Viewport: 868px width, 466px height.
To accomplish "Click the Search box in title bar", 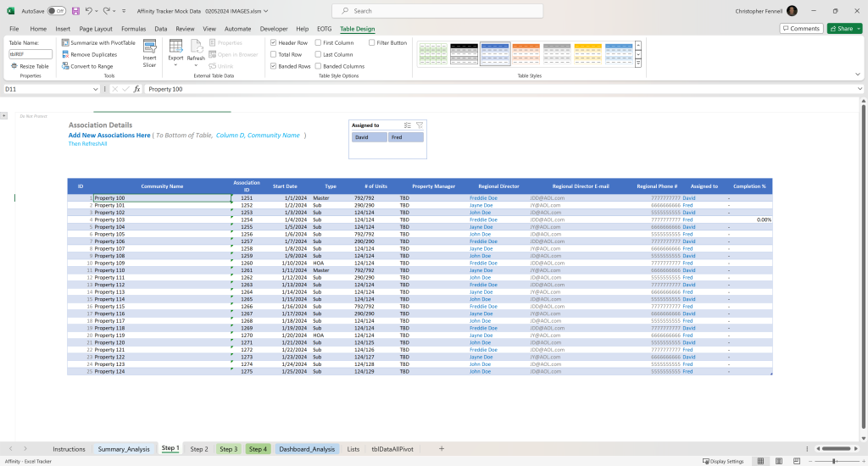I will [437, 11].
